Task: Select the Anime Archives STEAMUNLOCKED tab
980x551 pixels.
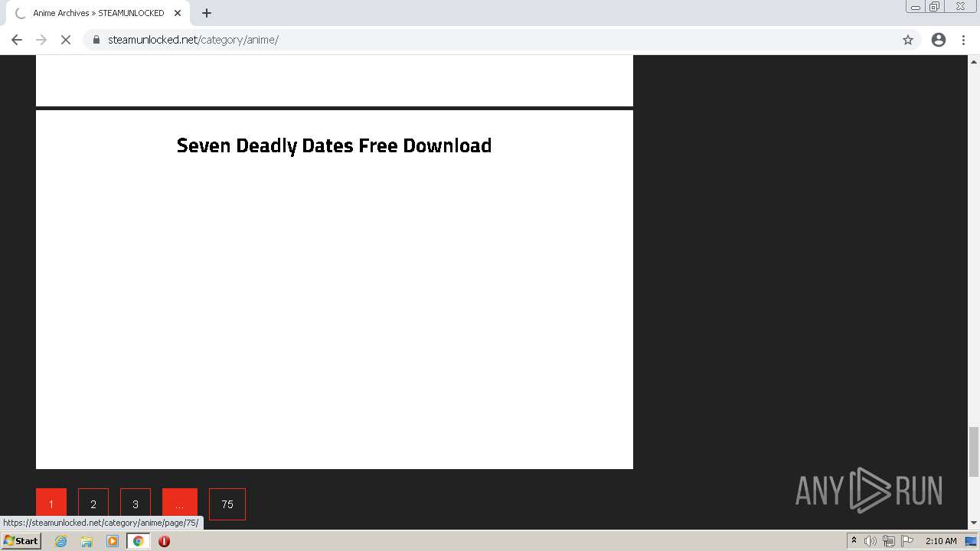Action: pyautogui.click(x=98, y=13)
